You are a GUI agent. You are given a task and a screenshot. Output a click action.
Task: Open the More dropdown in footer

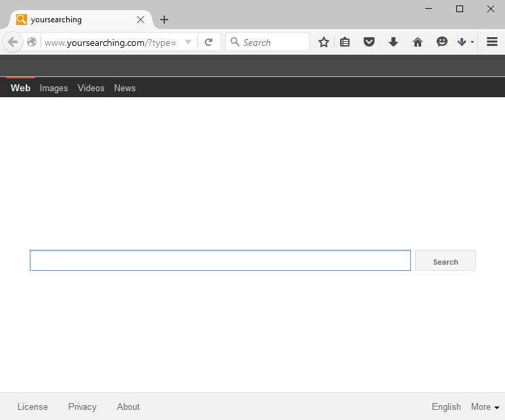tap(485, 406)
